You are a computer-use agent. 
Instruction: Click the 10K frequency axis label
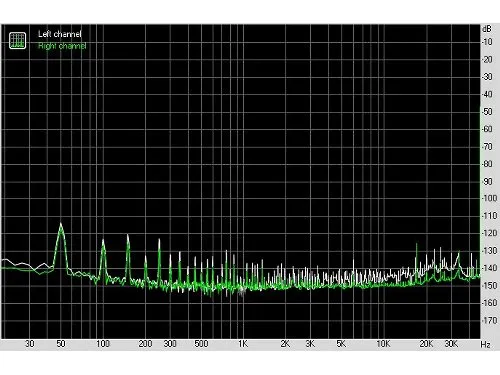383,344
